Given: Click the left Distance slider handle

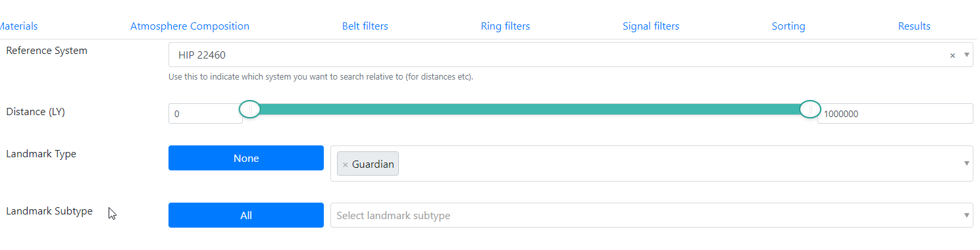Looking at the screenshot, I should click(249, 109).
